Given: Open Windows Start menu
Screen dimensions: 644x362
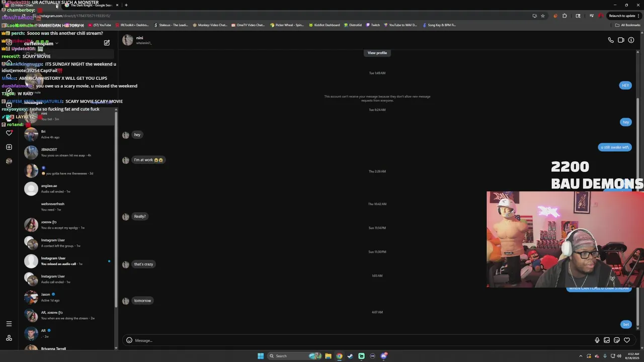Looking at the screenshot, I should (x=261, y=356).
